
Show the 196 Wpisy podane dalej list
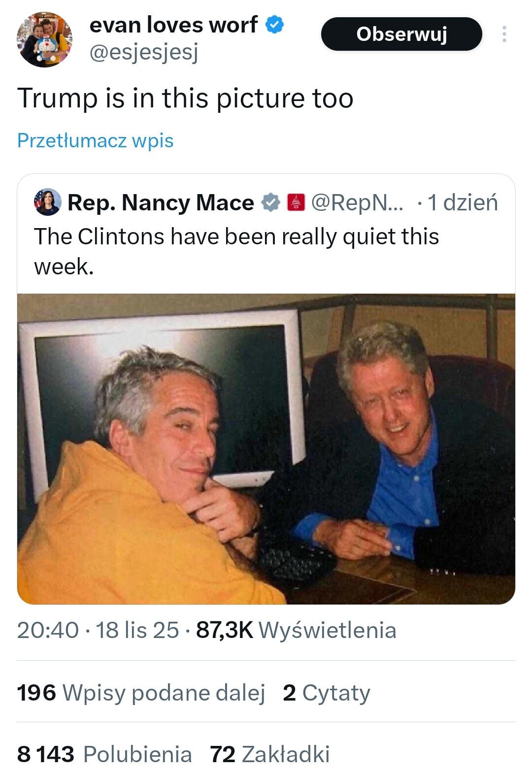141,693
